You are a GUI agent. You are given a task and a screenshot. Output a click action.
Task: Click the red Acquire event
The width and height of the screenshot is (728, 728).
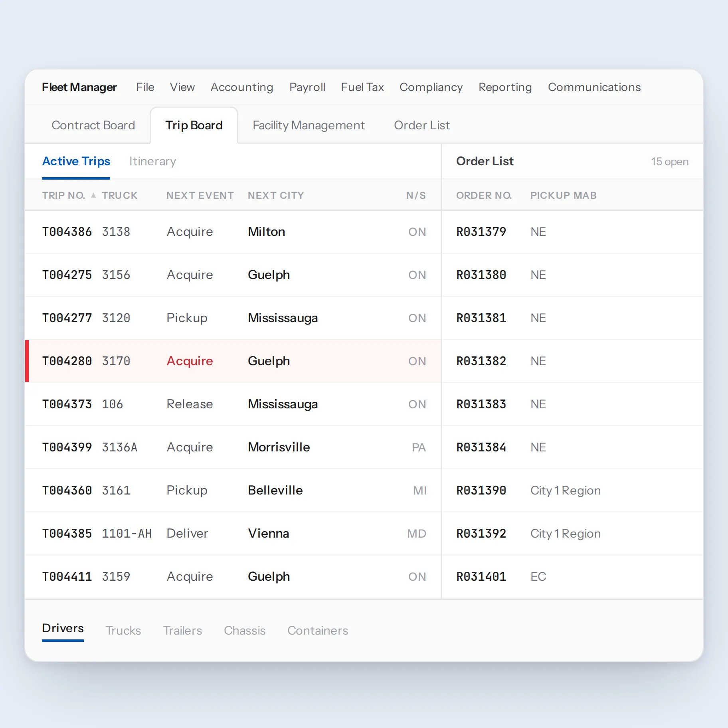point(190,361)
